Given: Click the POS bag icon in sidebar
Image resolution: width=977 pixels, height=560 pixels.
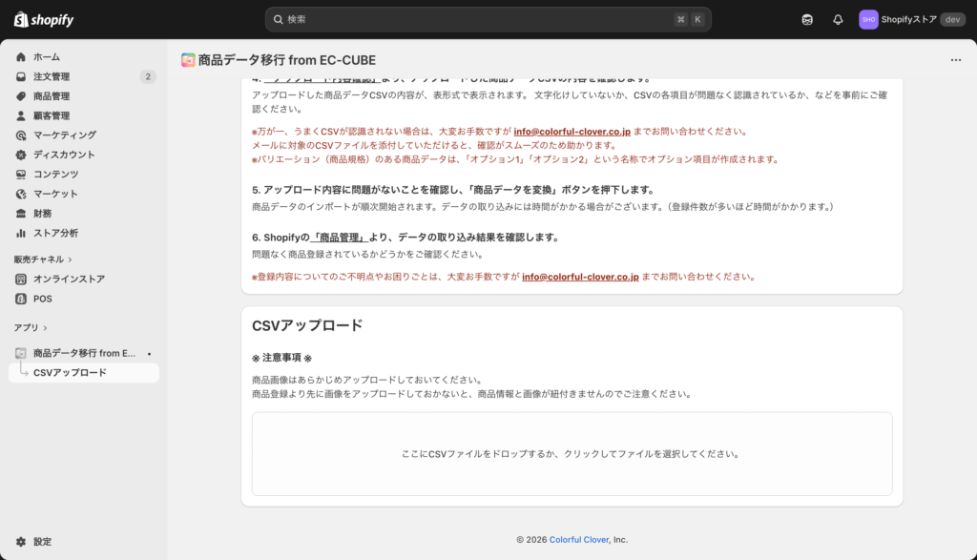Looking at the screenshot, I should click(21, 299).
